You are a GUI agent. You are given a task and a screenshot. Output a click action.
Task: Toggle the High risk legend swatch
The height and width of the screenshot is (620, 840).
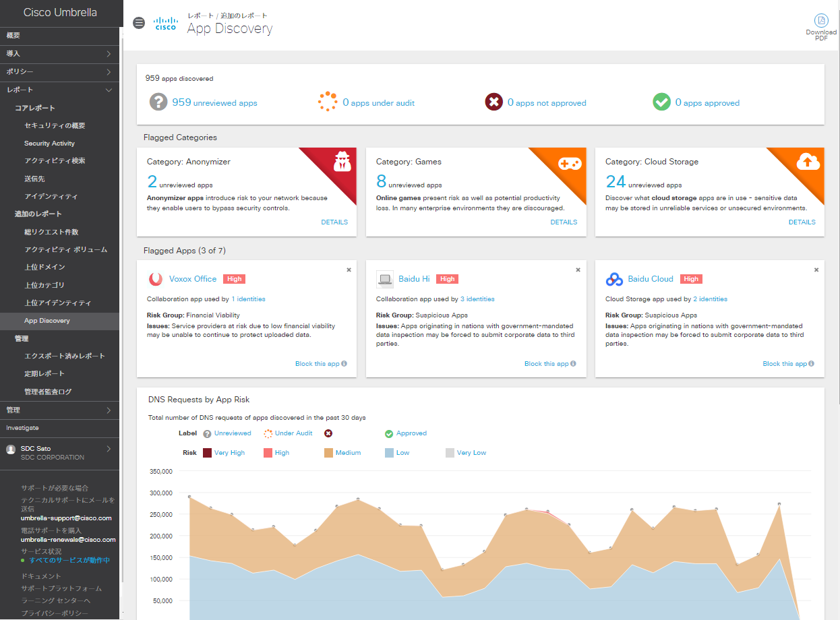268,453
